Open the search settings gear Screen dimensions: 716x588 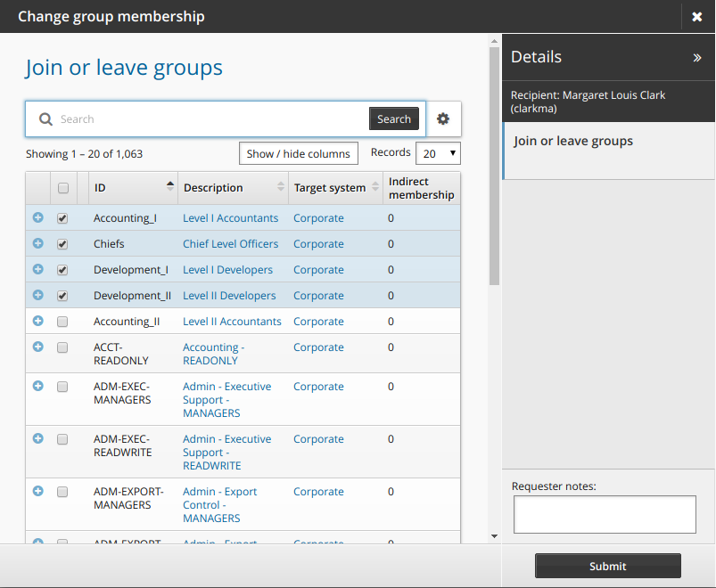[x=443, y=118]
